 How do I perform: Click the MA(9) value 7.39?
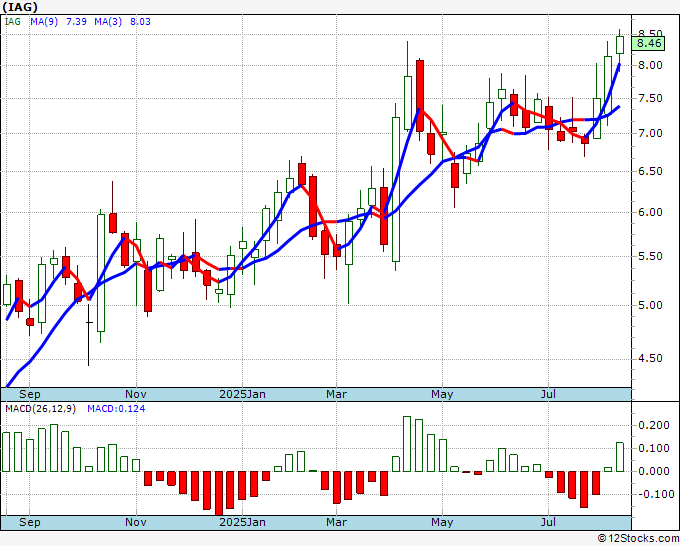point(76,21)
